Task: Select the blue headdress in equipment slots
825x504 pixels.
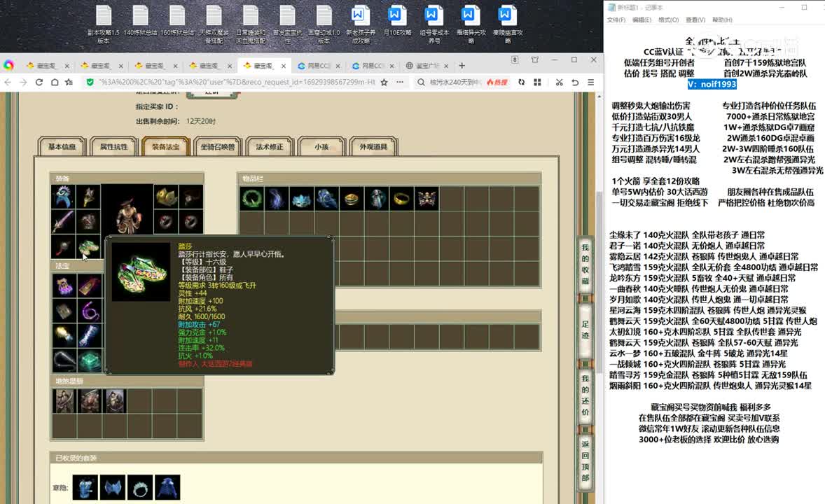Action: click(63, 197)
